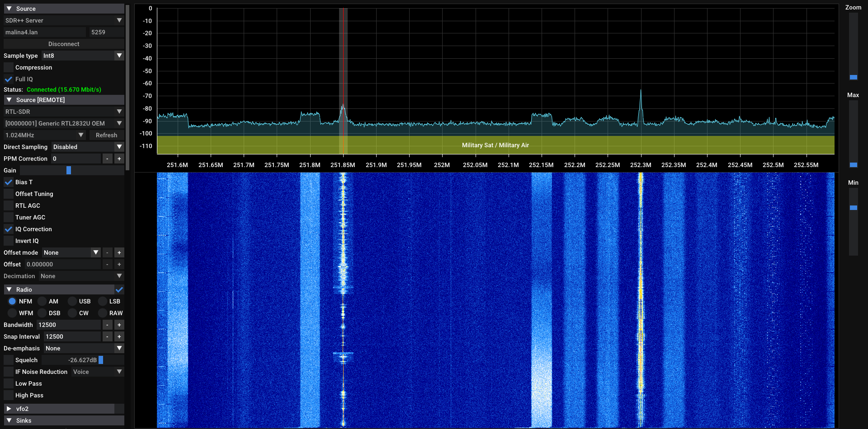Screen dimensions: 868x429
Task: Enable the RTL AGC checkbox
Action: 9,205
